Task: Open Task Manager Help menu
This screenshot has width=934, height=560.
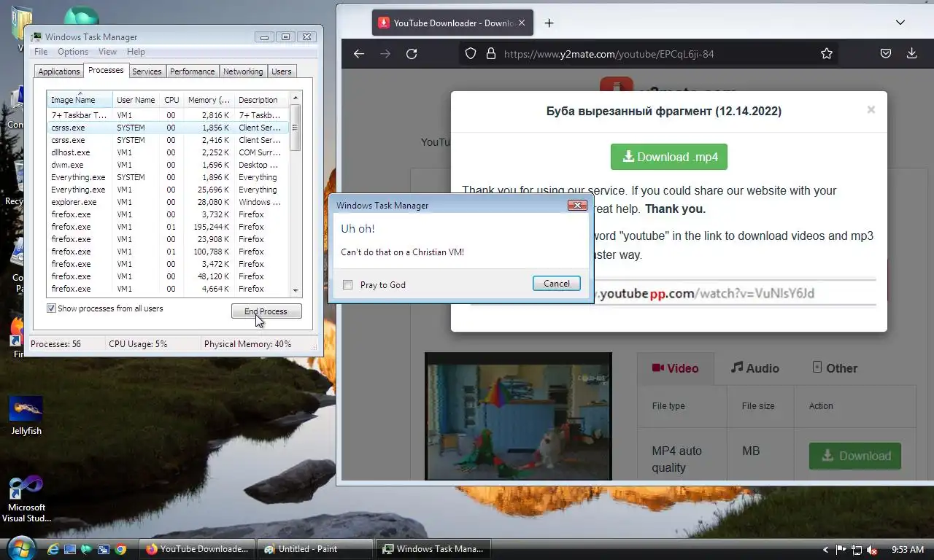Action: 136,52
